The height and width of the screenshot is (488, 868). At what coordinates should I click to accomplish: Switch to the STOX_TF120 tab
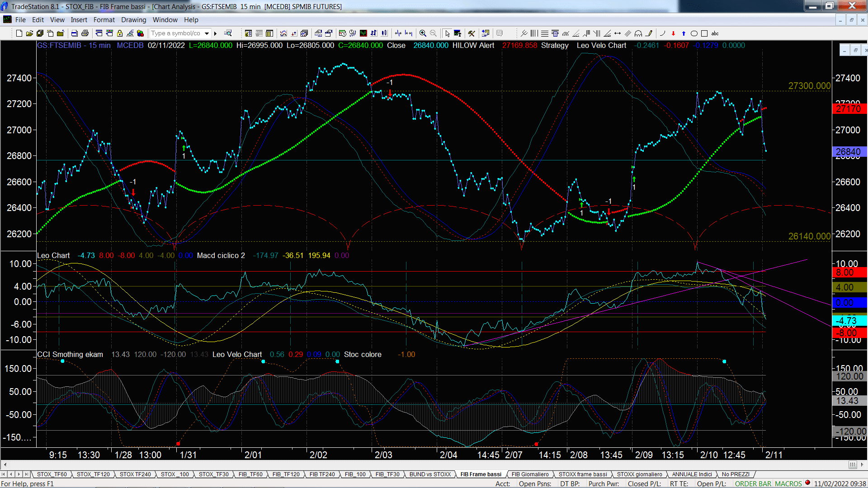coord(93,474)
